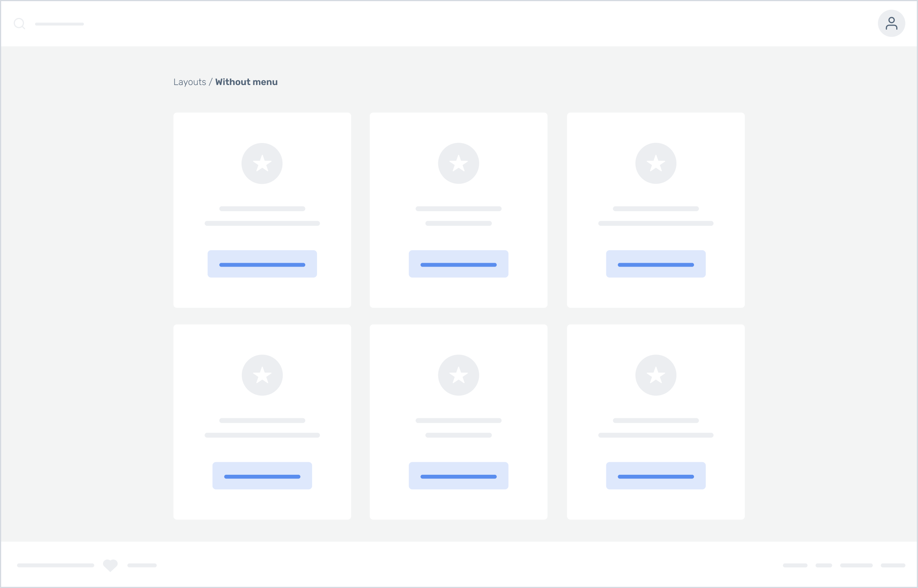918x588 pixels.
Task: Open the Layouts breadcrumb link
Action: coord(190,82)
